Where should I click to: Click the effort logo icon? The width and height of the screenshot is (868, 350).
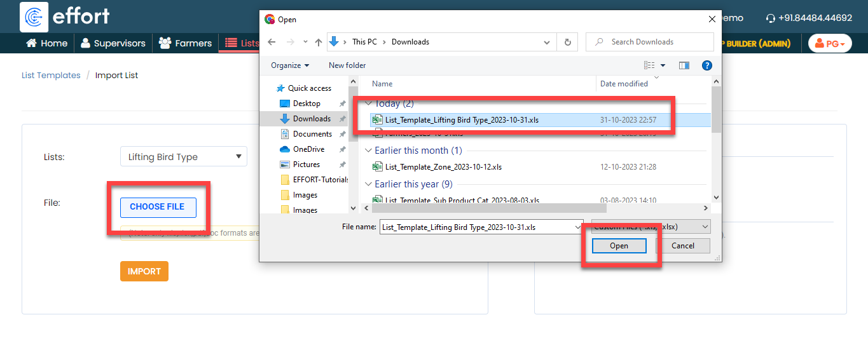click(x=34, y=17)
